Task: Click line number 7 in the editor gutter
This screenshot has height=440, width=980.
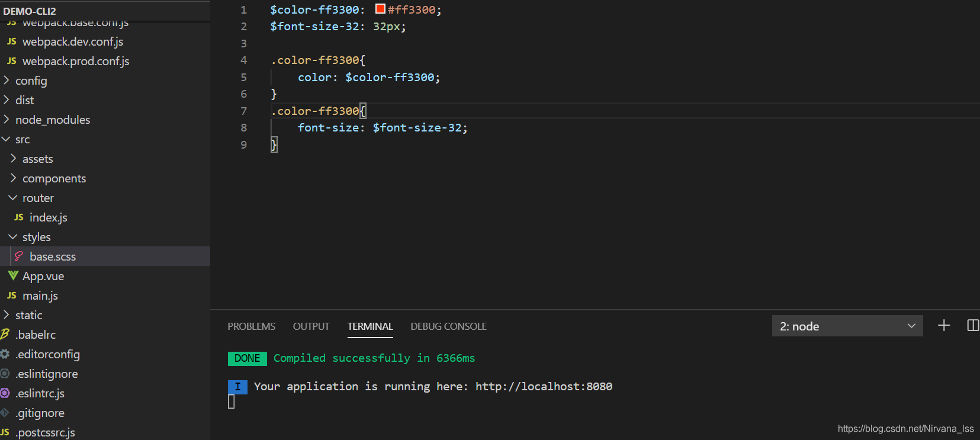Action: tap(243, 111)
